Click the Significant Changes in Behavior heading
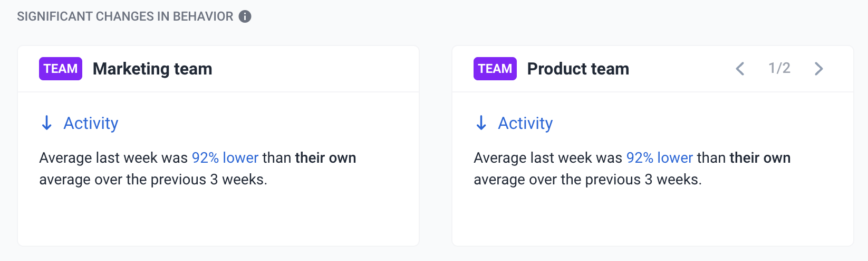This screenshot has height=261, width=868. pyautogui.click(x=125, y=16)
